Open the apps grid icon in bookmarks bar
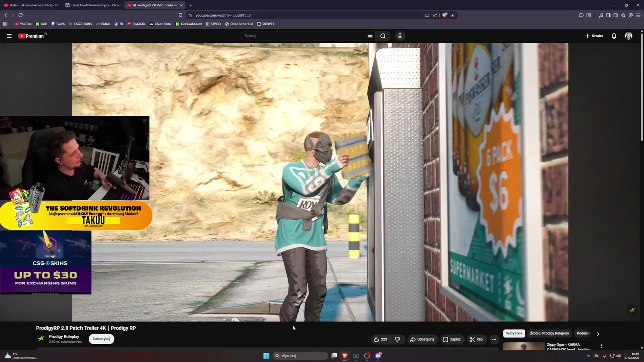Screen dimensions: 644x362 click(5, 24)
